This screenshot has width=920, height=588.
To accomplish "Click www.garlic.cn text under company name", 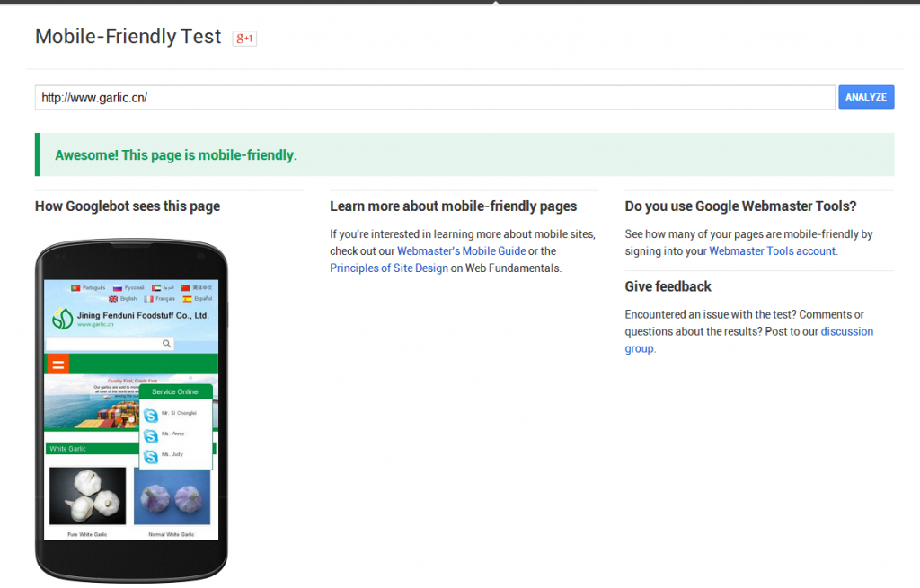I will [95, 324].
